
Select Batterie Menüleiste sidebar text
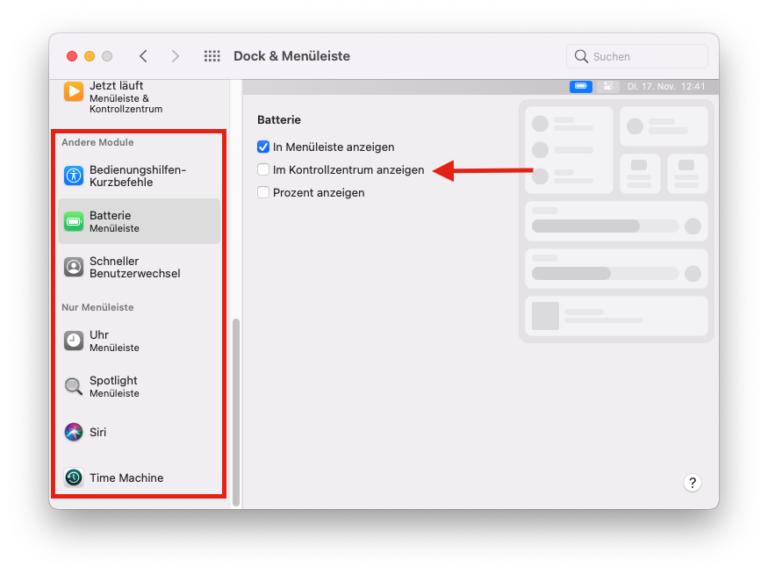114,221
